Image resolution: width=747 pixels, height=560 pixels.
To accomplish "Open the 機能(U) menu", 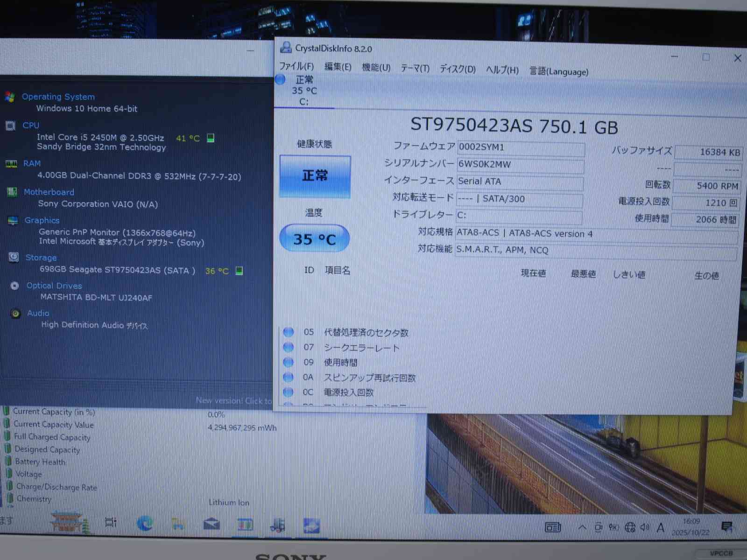I will pos(376,68).
